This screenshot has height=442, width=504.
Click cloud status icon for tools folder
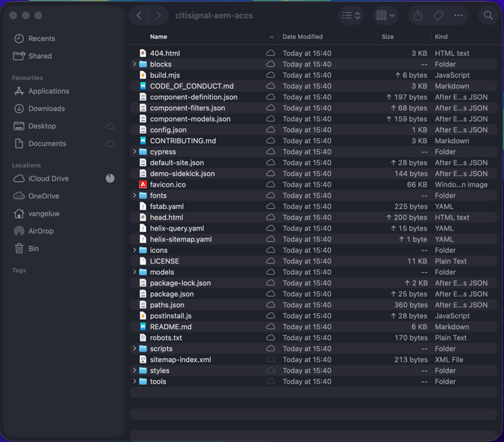click(x=271, y=381)
